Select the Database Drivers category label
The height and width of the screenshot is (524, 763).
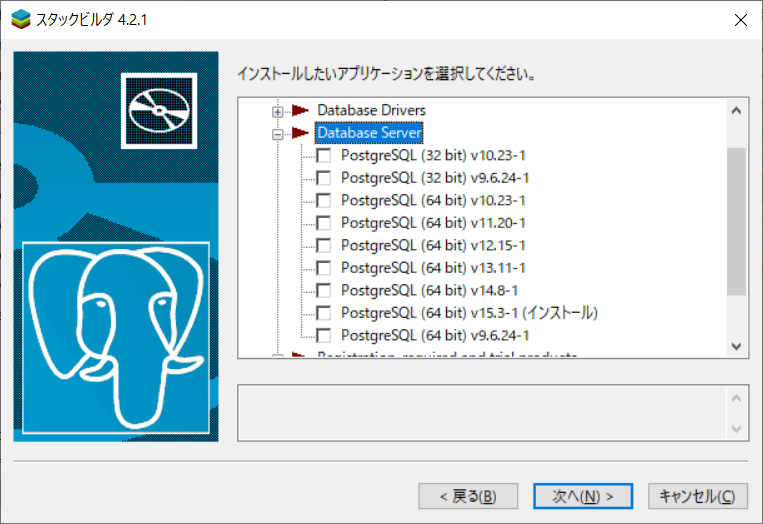coord(371,110)
